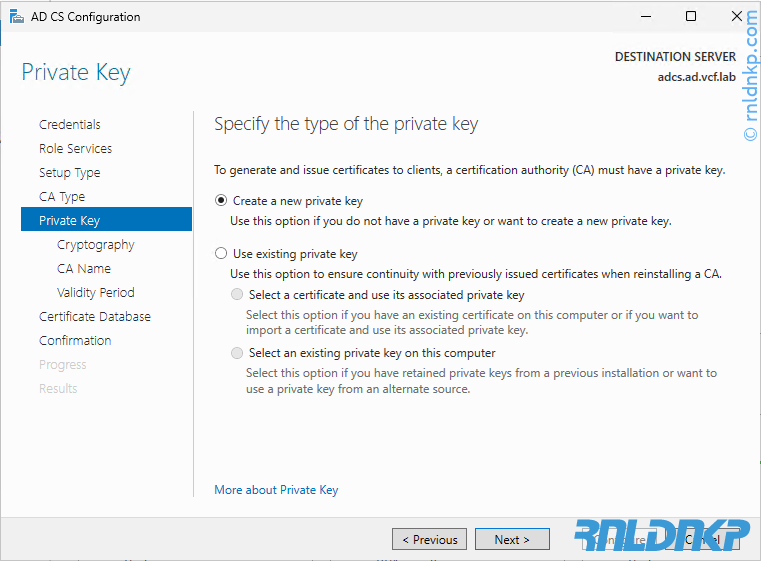Choose Select an existing private key on this computer

pyautogui.click(x=237, y=353)
